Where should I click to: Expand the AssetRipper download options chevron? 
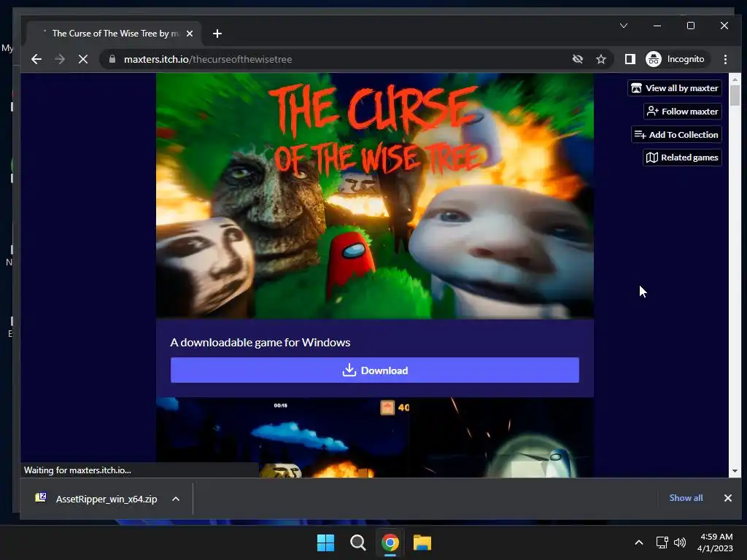(176, 499)
